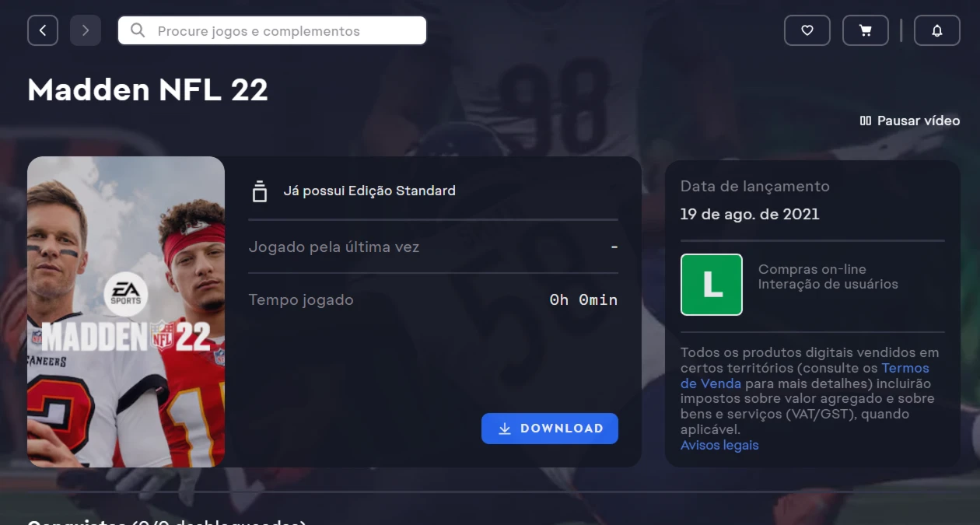Click the green L age rating badge
This screenshot has height=525, width=980.
tap(712, 285)
